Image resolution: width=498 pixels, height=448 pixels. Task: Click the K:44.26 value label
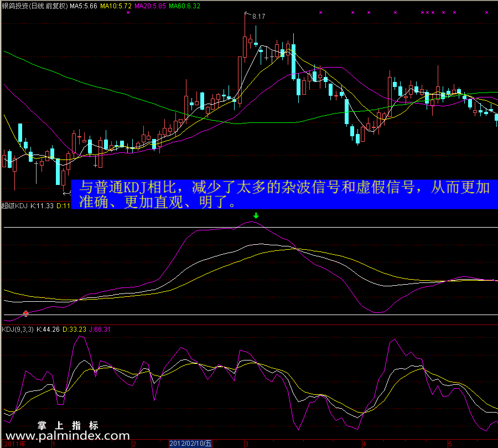coord(48,329)
